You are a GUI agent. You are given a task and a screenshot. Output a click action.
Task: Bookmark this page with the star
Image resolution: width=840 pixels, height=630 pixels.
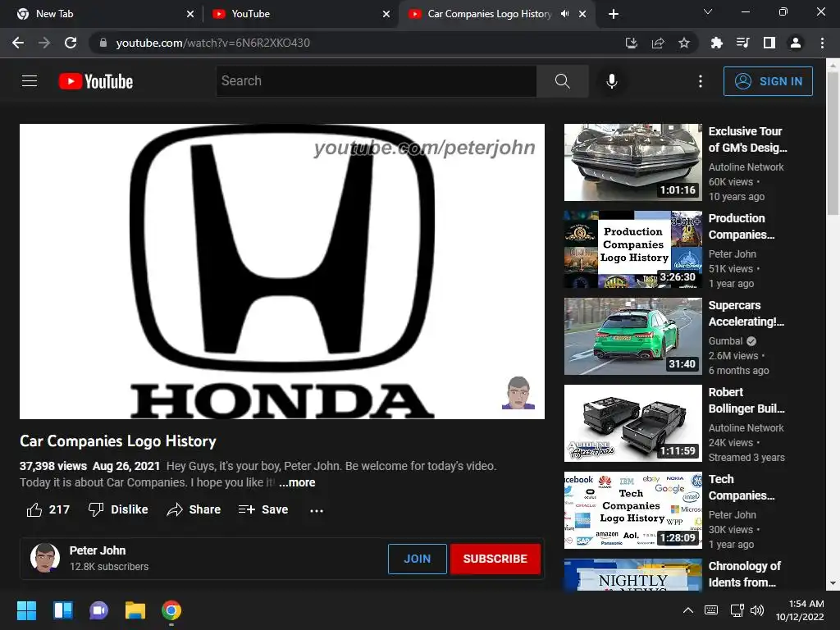coord(684,43)
